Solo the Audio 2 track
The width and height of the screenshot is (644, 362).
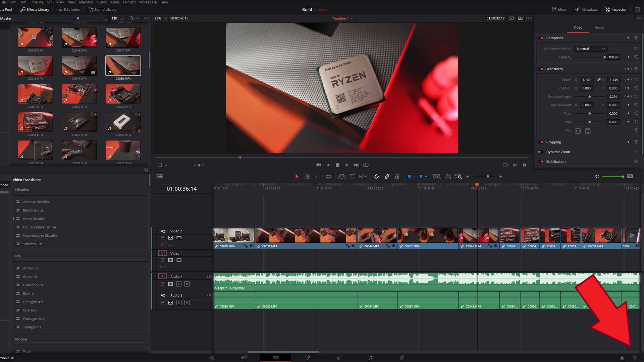tap(179, 303)
